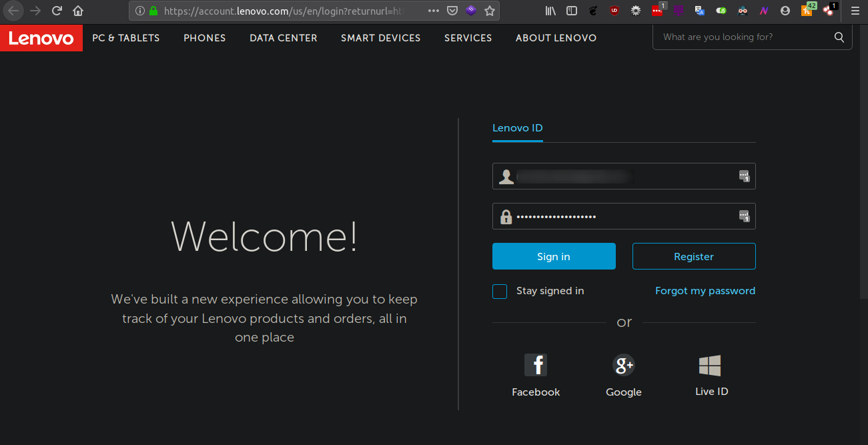Viewport: 868px width, 445px height.
Task: Click the green padlock security icon
Action: (x=153, y=11)
